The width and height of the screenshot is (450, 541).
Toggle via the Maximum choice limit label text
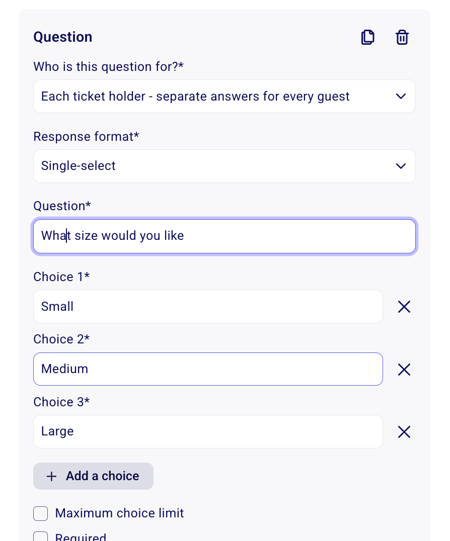tap(119, 513)
